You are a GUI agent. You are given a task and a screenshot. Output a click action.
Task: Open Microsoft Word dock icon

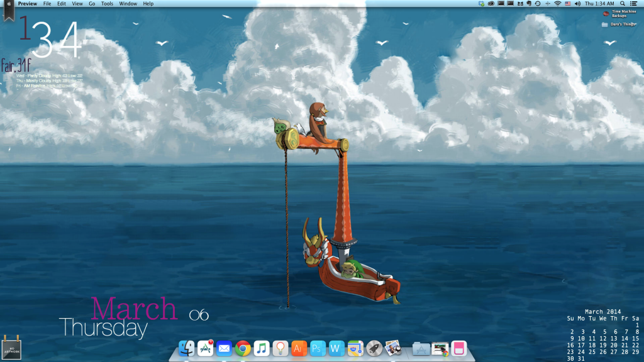[x=336, y=348]
